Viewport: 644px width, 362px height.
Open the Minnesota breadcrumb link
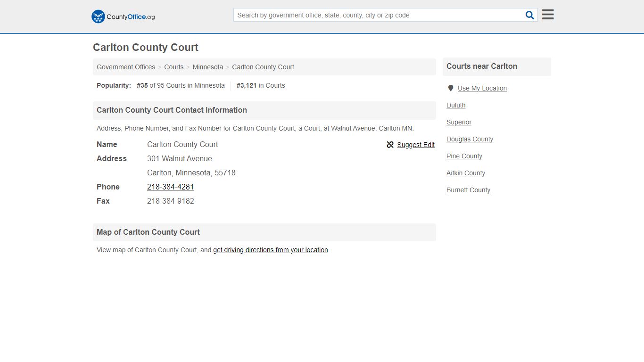[208, 67]
